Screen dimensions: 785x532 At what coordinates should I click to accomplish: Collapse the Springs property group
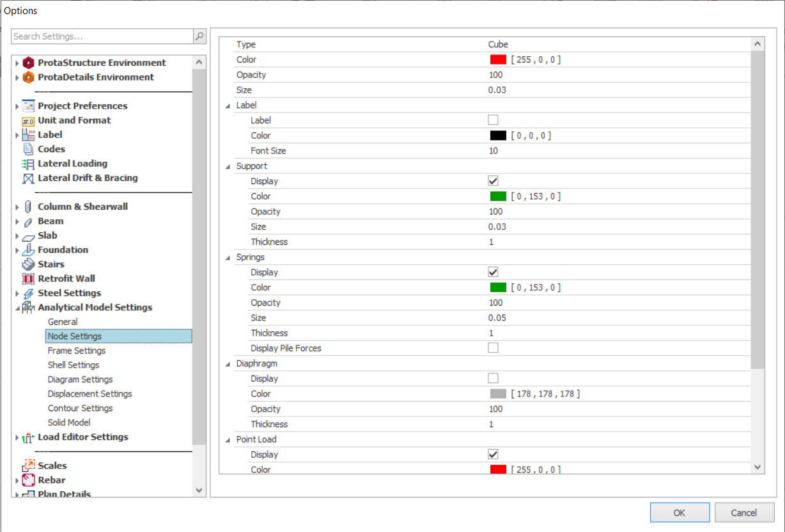(228, 258)
